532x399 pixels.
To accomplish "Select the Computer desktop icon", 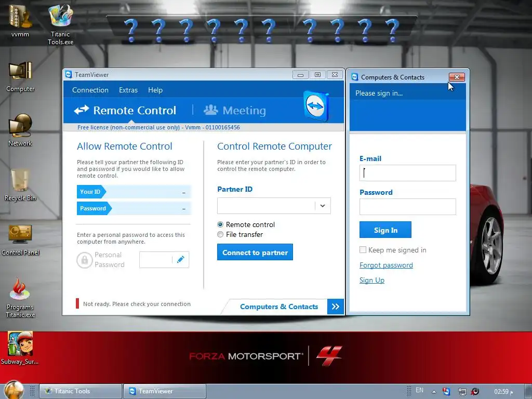I will pos(20,77).
